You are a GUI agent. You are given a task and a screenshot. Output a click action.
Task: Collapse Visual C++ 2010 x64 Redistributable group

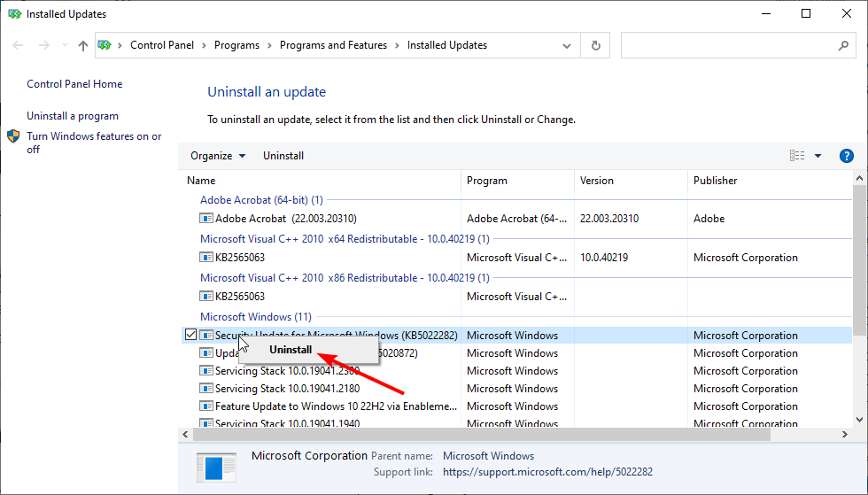(345, 239)
